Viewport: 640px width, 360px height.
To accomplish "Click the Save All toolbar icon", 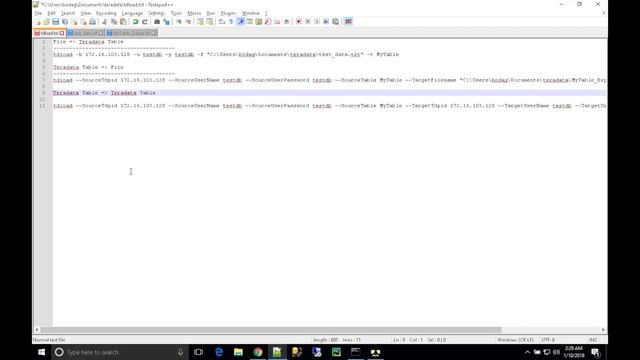I will (x=65, y=22).
